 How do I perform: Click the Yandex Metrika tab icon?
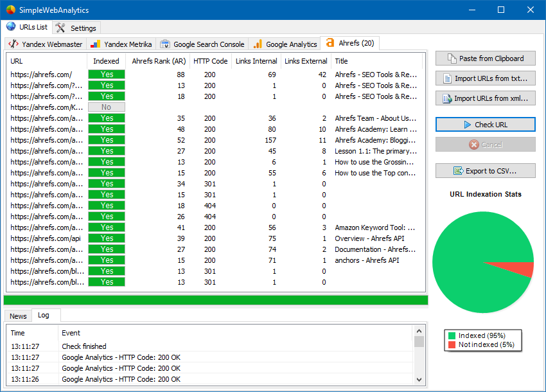[x=95, y=44]
